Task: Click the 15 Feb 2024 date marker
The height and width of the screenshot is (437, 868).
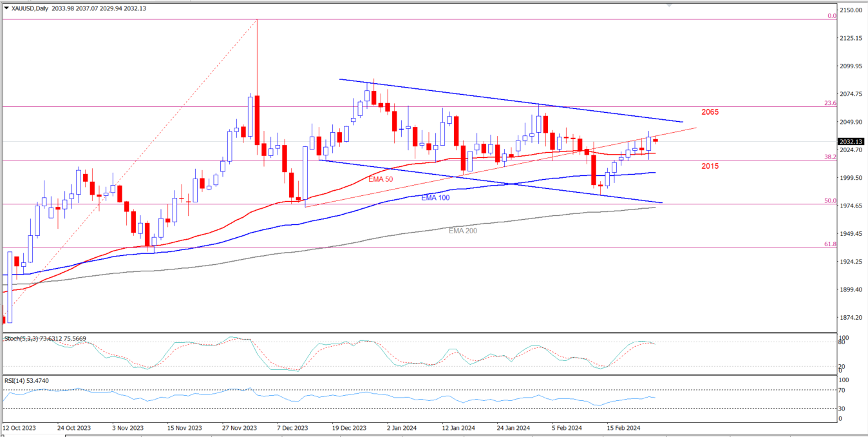Action: (x=623, y=427)
